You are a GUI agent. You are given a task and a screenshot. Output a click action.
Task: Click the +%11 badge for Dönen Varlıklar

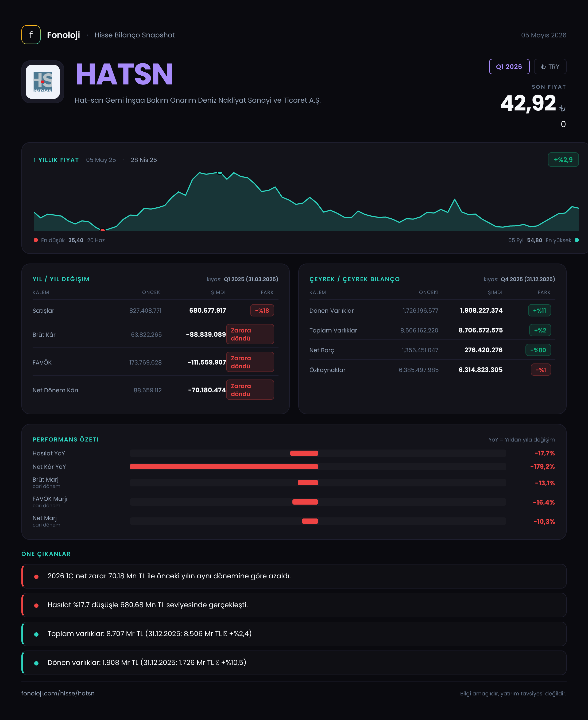click(539, 311)
